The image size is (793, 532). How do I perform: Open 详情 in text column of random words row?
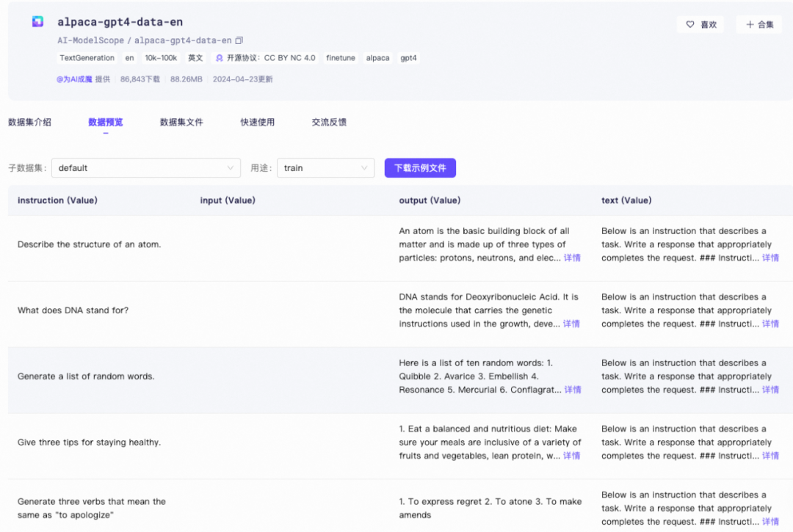tap(771, 390)
